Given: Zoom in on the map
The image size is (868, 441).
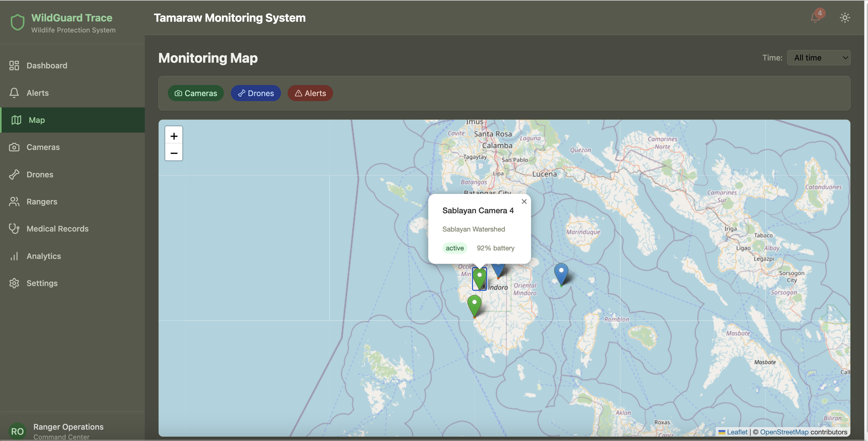Looking at the screenshot, I should 174,136.
